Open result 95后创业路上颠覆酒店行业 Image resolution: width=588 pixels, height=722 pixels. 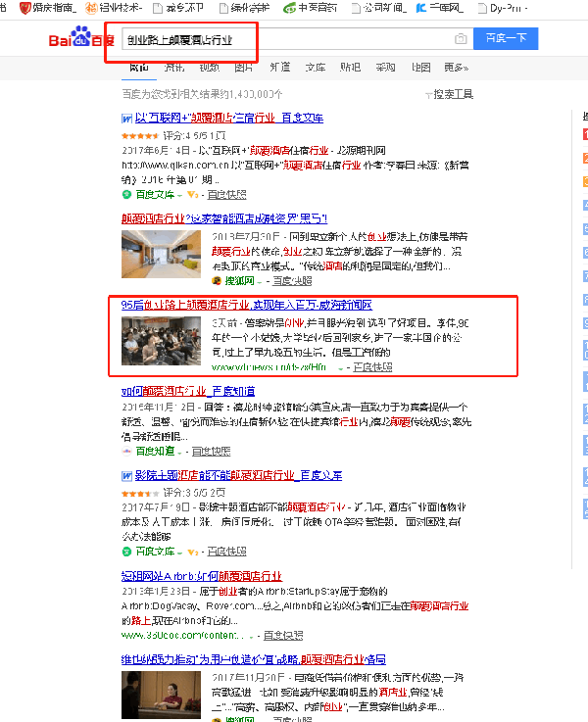[x=247, y=305]
